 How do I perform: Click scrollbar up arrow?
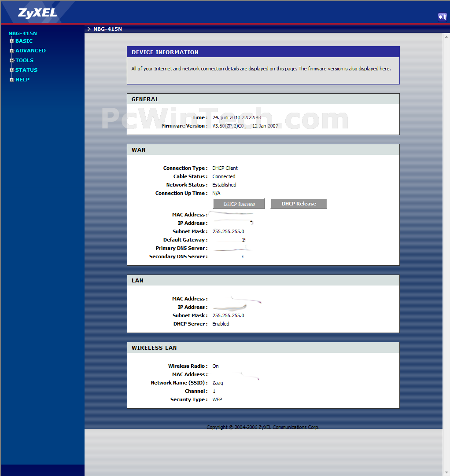446,37
